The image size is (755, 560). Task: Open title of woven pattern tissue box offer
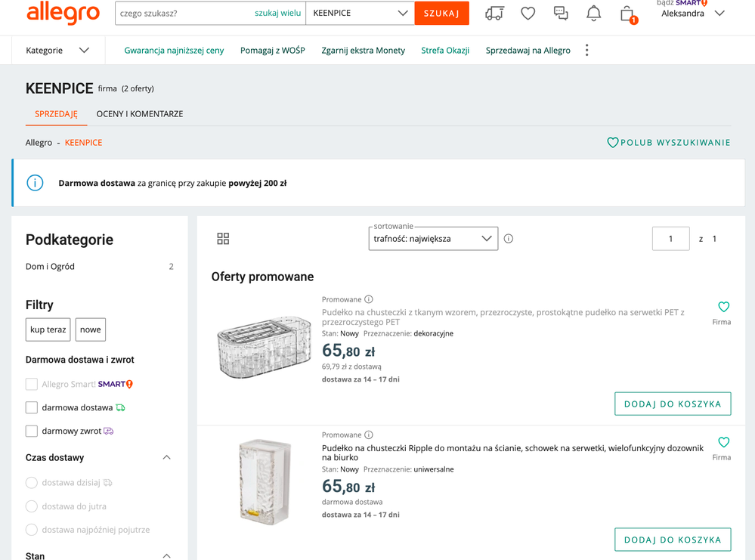pos(503,317)
